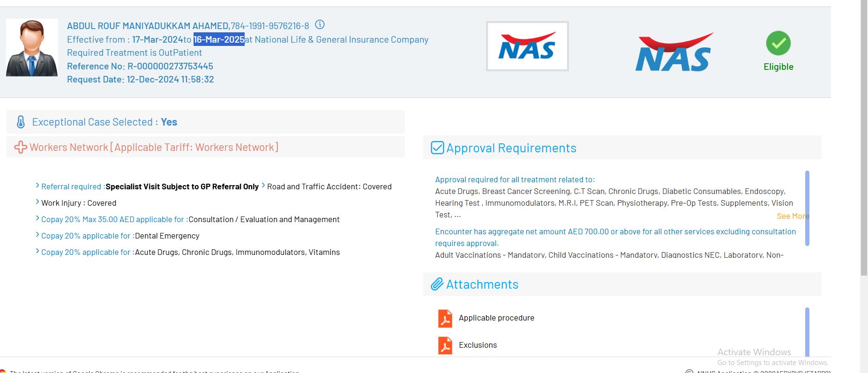Click Request Date: 12-Dec-2024 11:58:32
Screen dimensions: 868x373
pyautogui.click(x=141, y=79)
